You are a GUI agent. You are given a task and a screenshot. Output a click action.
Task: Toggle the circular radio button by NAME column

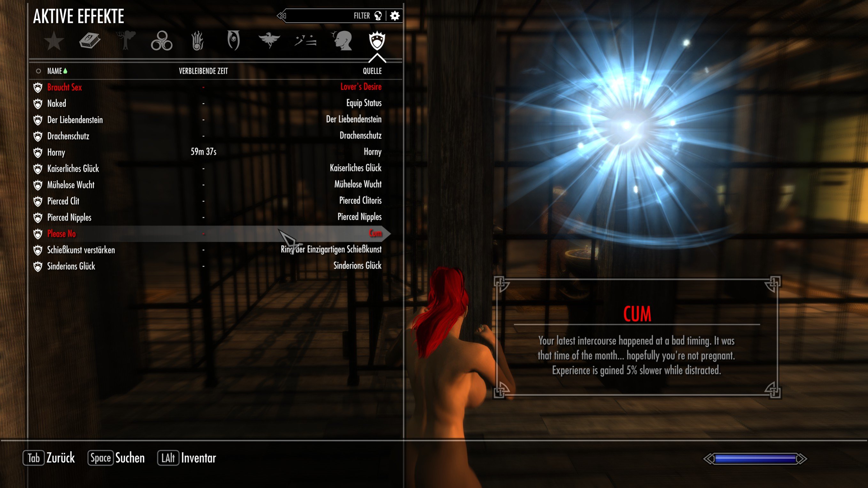(38, 72)
